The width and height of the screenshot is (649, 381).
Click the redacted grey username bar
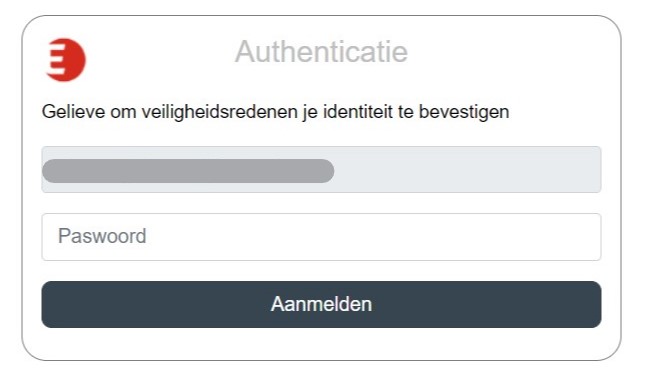coord(188,171)
